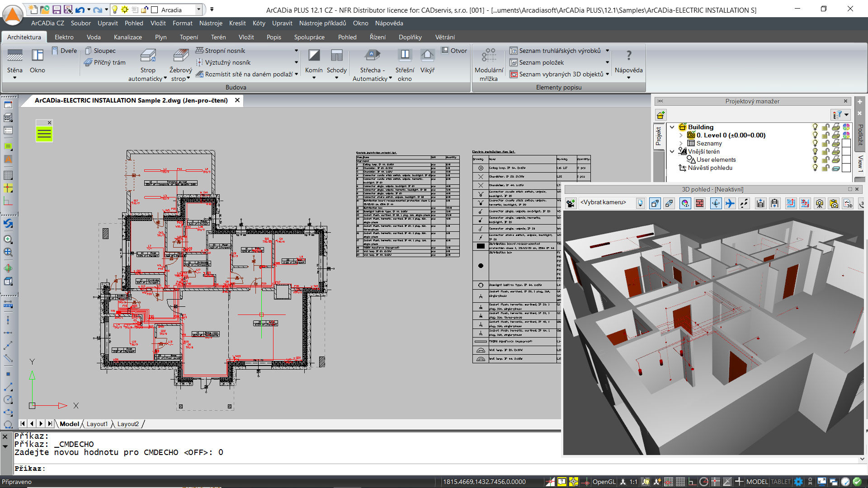This screenshot has height=488, width=868.
Task: Open the Modulární mřížka grid tool
Action: coord(489,65)
